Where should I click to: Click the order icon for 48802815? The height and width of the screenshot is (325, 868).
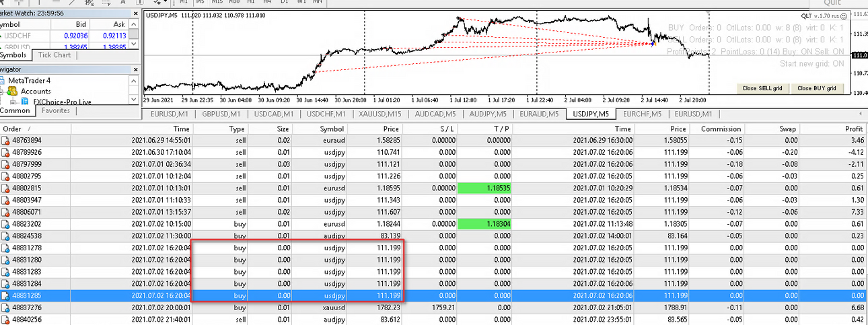[x=6, y=188]
